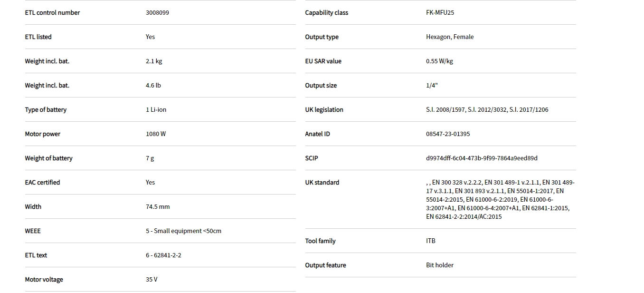Click the Capability class value FK-MFU25

pyautogui.click(x=440, y=13)
